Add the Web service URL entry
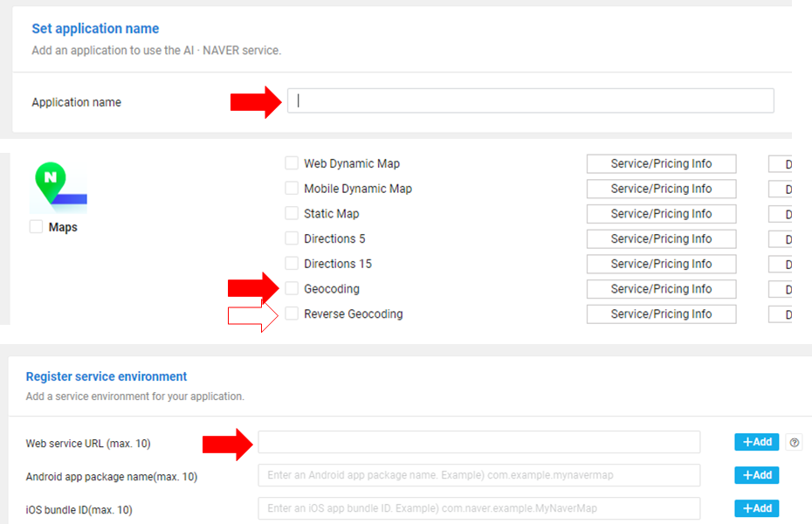 757,442
